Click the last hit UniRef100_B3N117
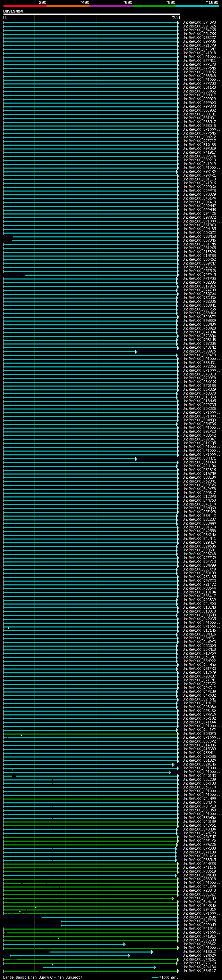 199,971
